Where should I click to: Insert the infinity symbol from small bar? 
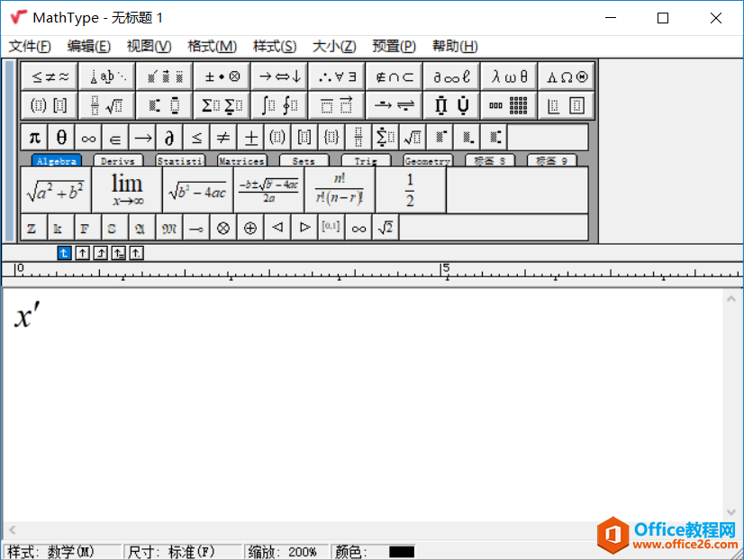point(86,137)
